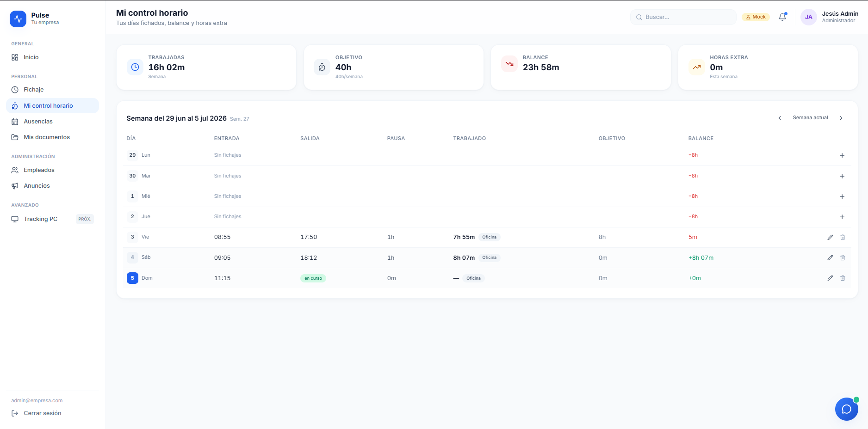Click the 'Sem. 27' week label
The height and width of the screenshot is (429, 868).
tap(240, 119)
